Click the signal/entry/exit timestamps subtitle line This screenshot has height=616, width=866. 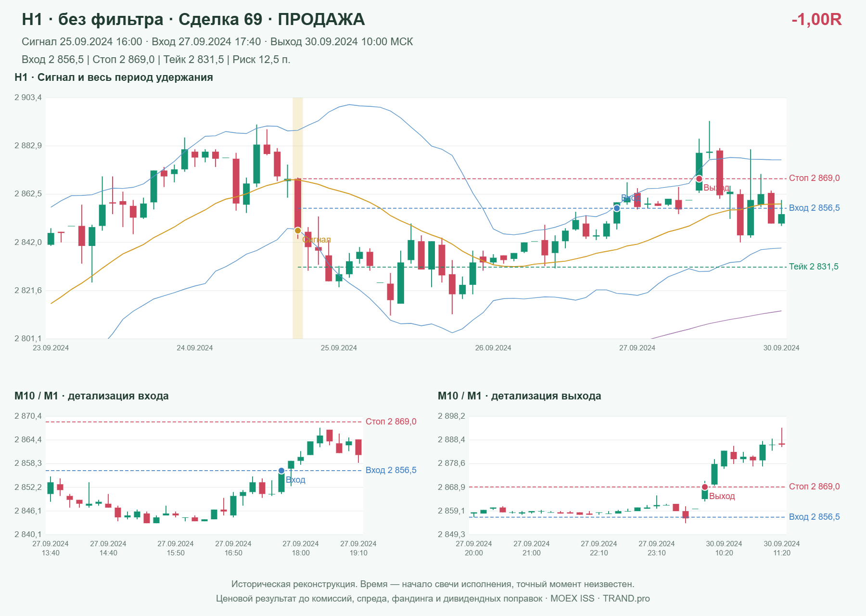[x=217, y=42]
